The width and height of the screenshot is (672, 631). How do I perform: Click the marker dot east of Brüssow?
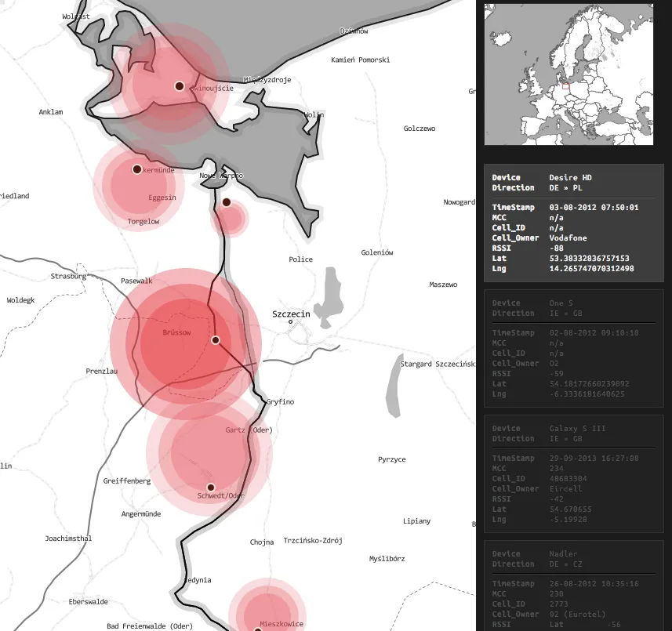pyautogui.click(x=216, y=340)
